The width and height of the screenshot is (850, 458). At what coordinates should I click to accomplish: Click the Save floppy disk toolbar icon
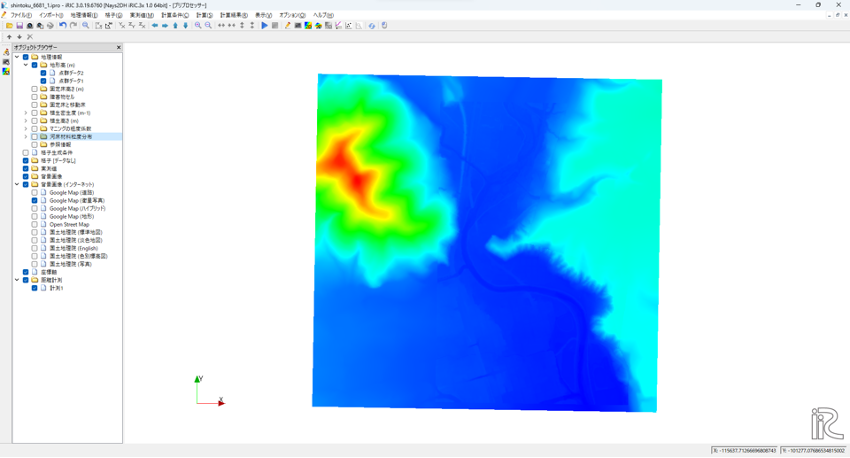[20, 25]
